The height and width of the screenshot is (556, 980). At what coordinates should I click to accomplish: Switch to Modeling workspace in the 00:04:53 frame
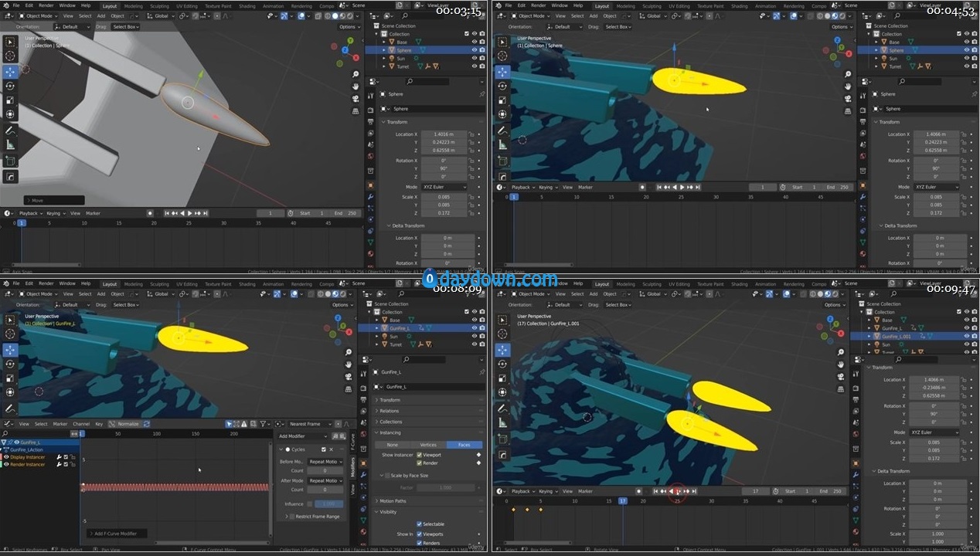point(626,5)
